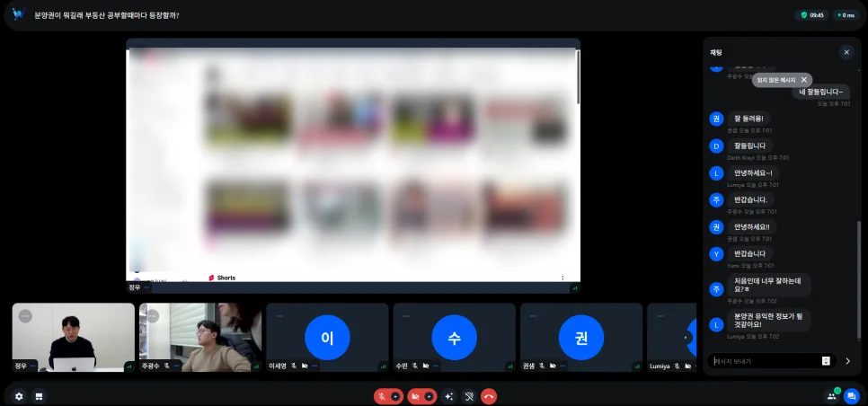
Task: Select the 수 avatar tile of 수민
Action: click(454, 338)
